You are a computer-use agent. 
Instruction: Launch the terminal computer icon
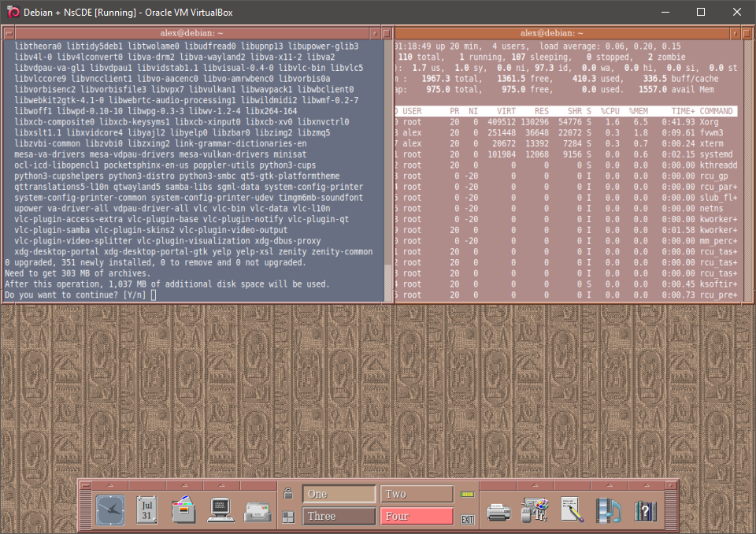tap(220, 510)
